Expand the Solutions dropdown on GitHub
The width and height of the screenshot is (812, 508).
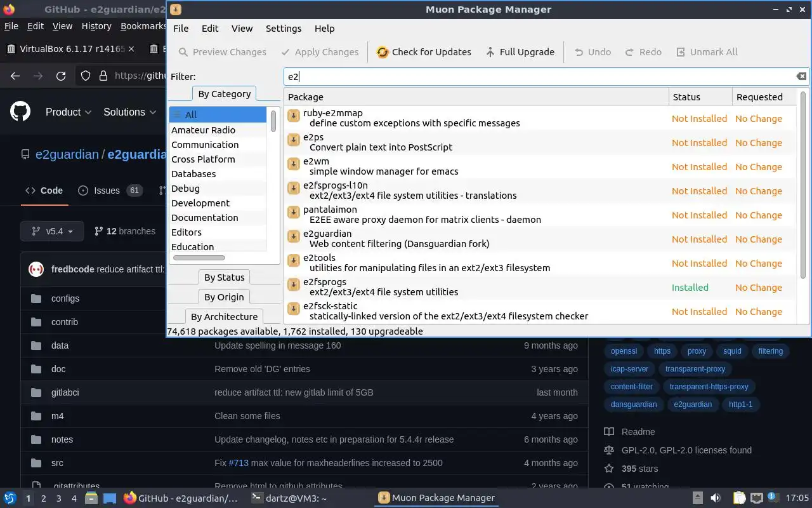pos(130,112)
